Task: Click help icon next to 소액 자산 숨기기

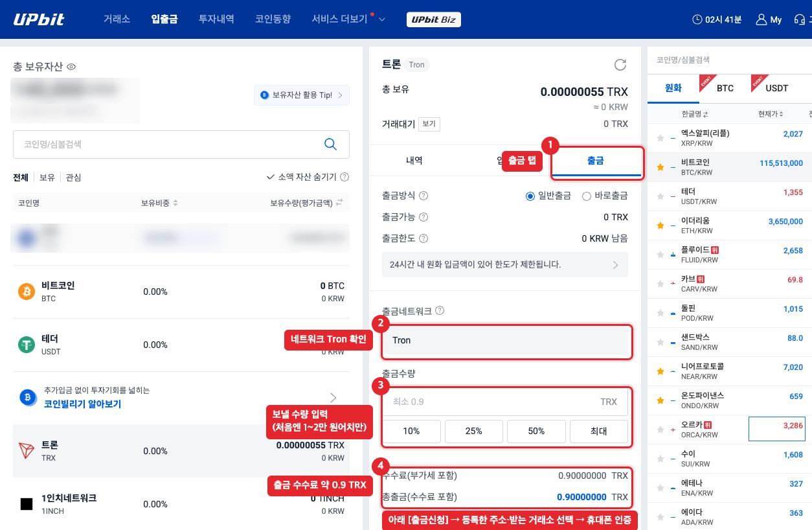Action: tap(344, 177)
